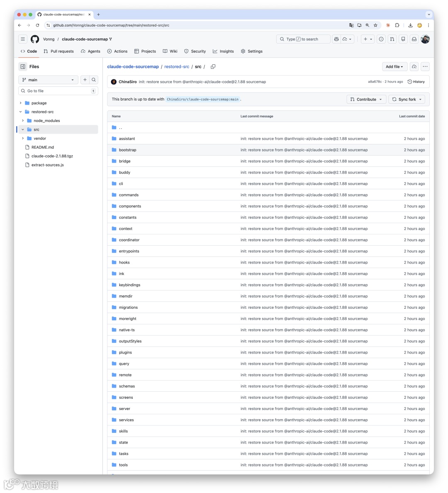Viewport: 448px width, 493px height.
Task: Collapse the Files side panel icon
Action: click(x=23, y=67)
